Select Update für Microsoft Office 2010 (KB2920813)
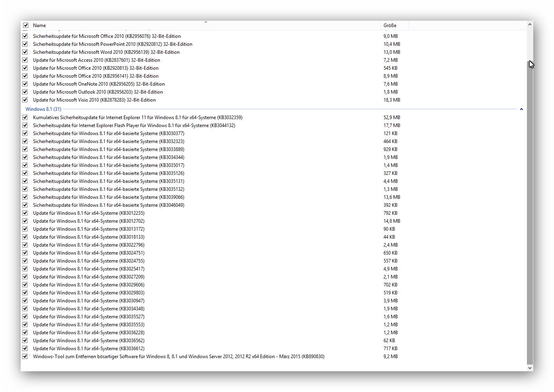The image size is (554, 392). tap(96, 68)
